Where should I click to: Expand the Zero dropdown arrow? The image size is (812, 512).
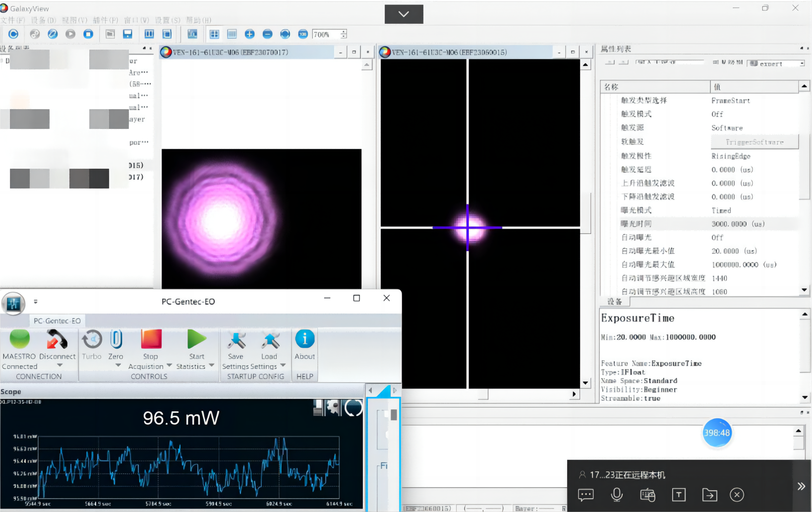pyautogui.click(x=118, y=366)
